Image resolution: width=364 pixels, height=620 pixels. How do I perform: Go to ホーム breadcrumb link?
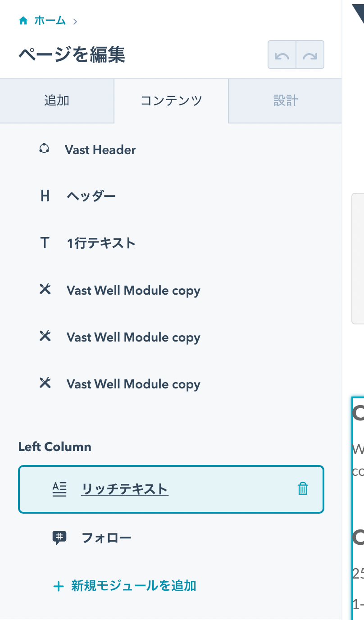pos(50,21)
